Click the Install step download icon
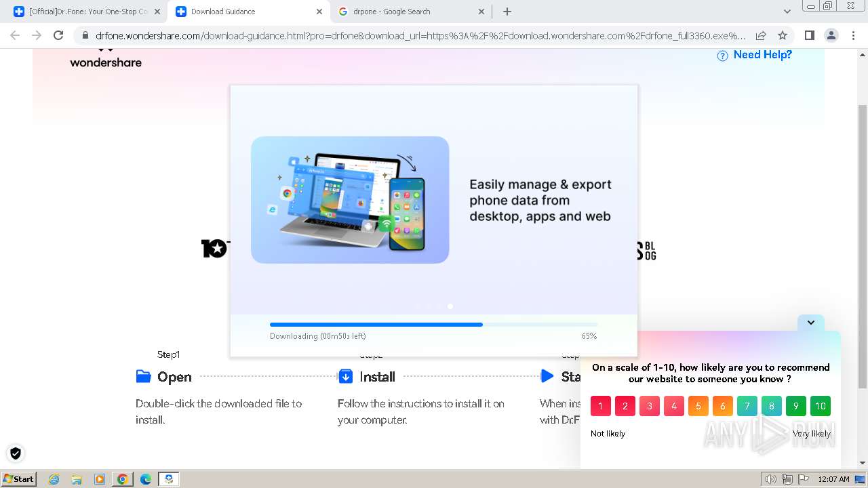The width and height of the screenshot is (868, 488). coord(345,376)
